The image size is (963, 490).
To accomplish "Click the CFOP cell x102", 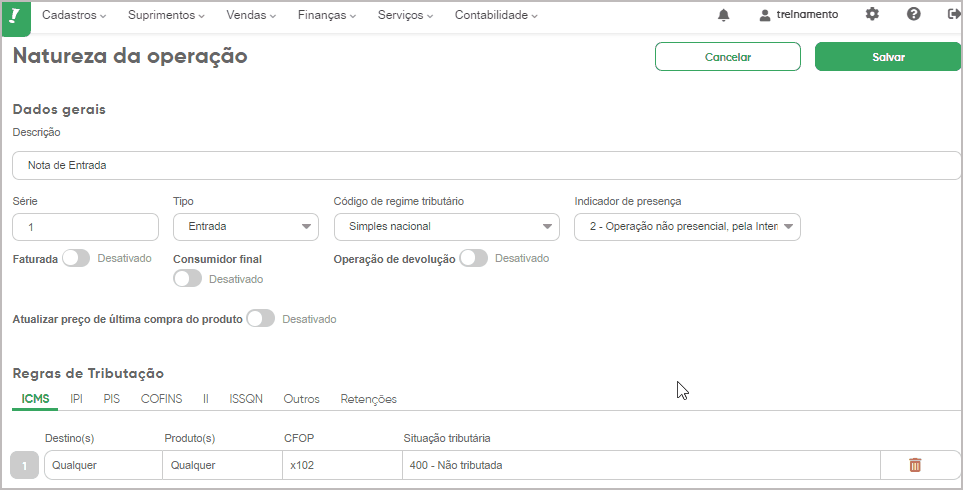I will (342, 465).
